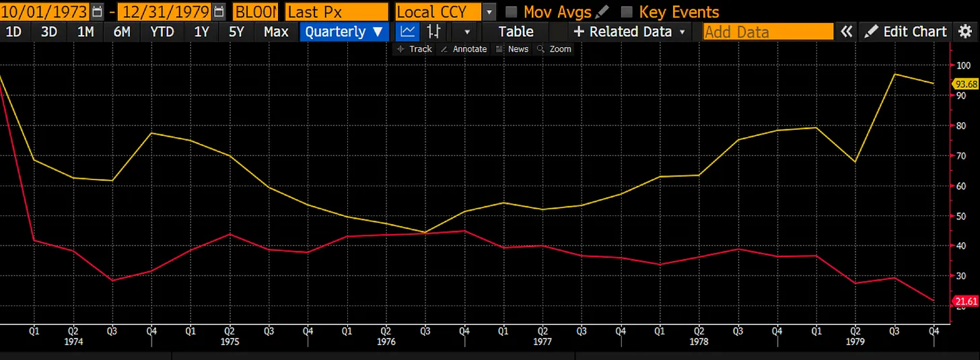Image resolution: width=980 pixels, height=360 pixels.
Task: Click the Add Data input field
Action: [767, 32]
